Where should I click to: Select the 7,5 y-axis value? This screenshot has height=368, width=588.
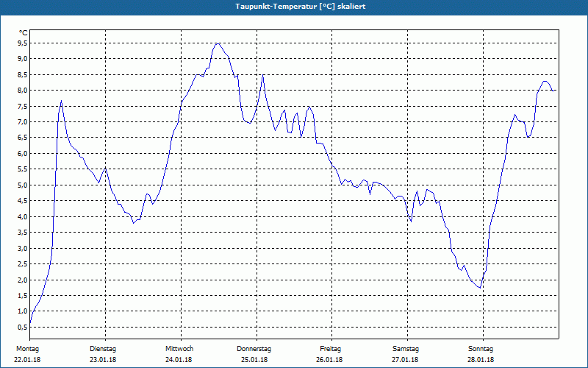coord(22,106)
